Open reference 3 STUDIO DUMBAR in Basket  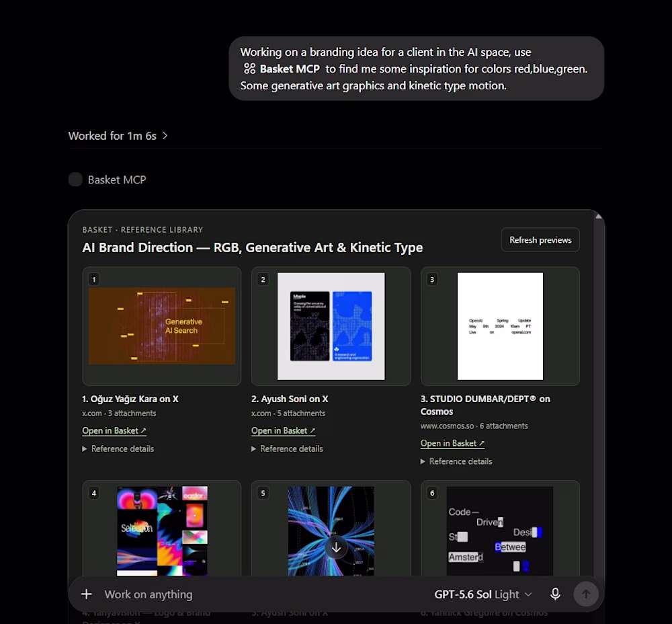[x=452, y=443]
